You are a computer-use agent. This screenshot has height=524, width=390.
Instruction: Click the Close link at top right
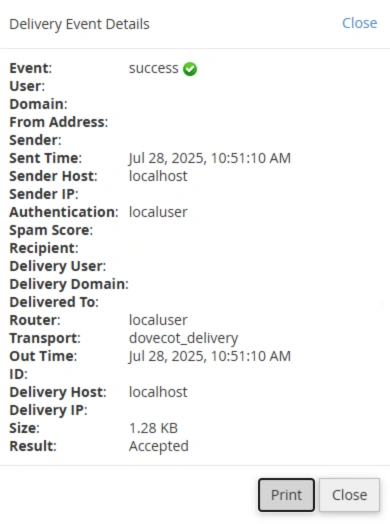(360, 23)
